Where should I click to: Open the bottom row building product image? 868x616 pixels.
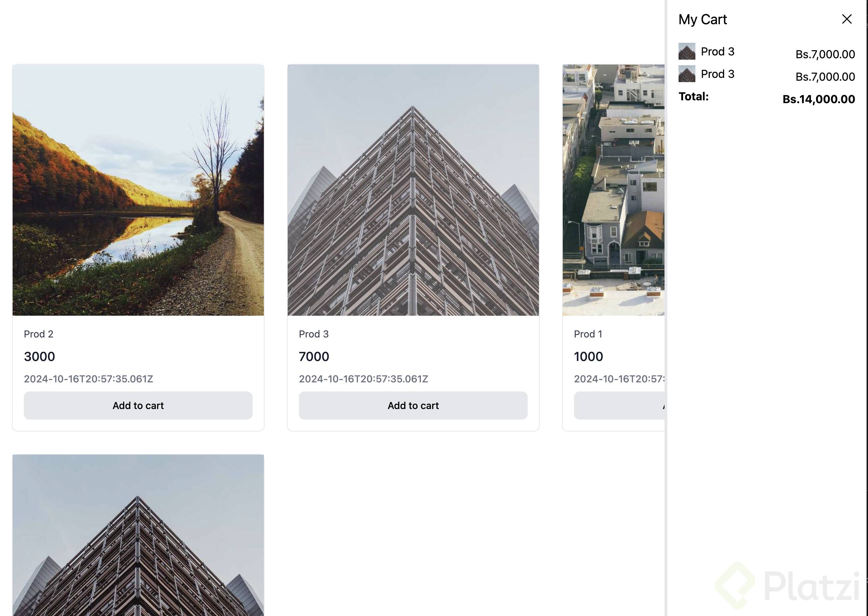pyautogui.click(x=138, y=535)
